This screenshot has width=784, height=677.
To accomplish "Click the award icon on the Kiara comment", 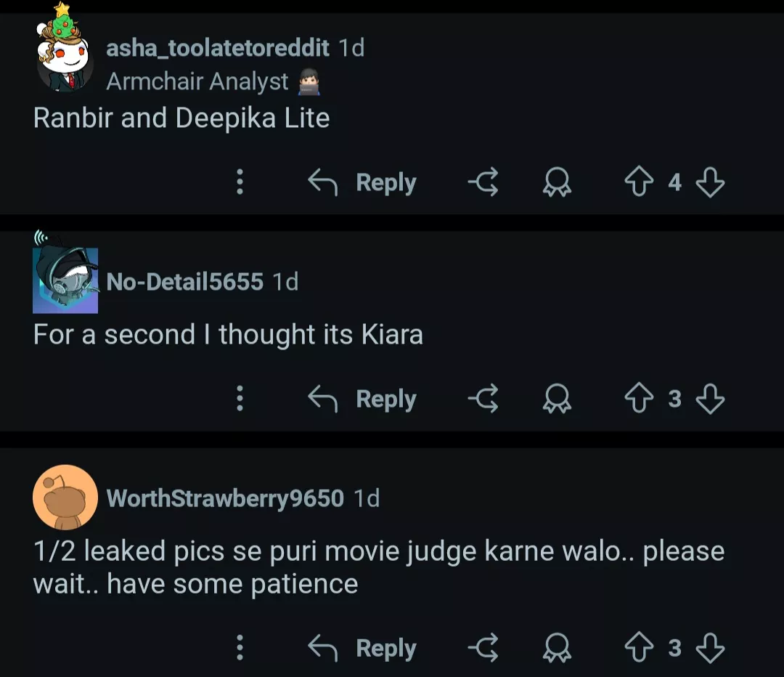I will pos(558,399).
